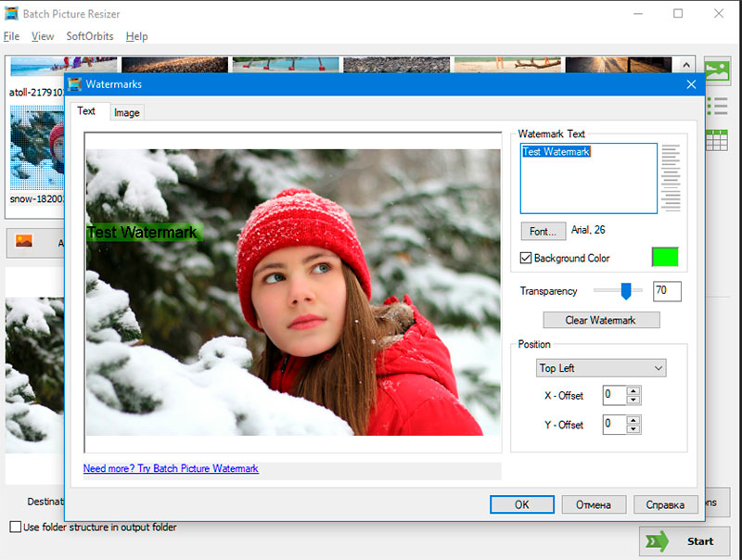Switch to the Text tab

(86, 110)
